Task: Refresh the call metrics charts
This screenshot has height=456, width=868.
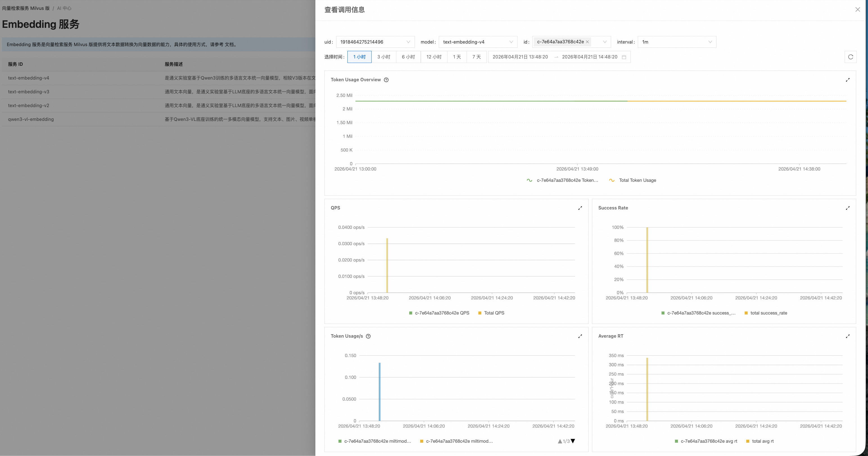Action: click(851, 57)
